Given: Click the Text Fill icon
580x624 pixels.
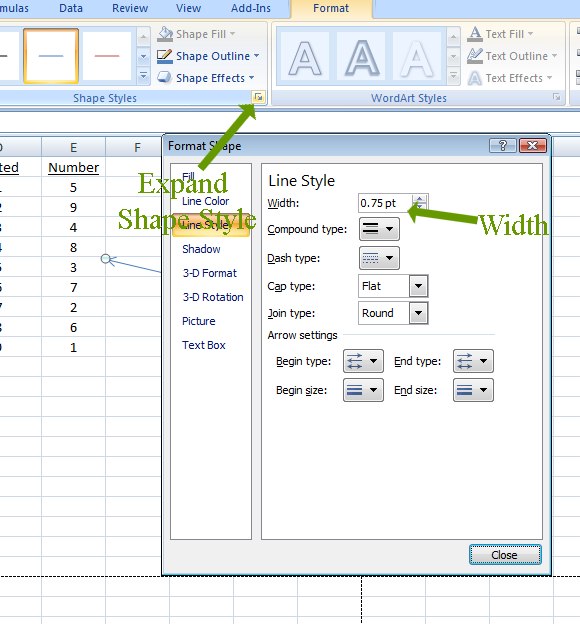Looking at the screenshot, I should click(475, 34).
